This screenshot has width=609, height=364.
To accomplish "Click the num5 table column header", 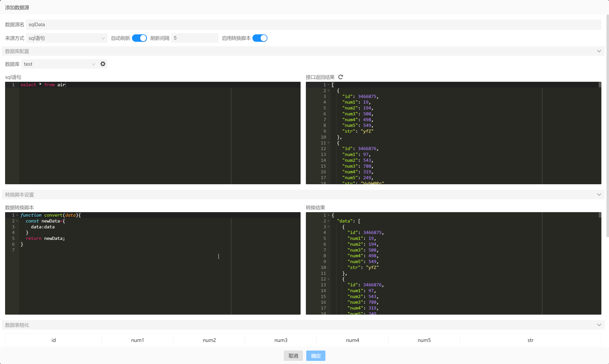I will tap(424, 340).
